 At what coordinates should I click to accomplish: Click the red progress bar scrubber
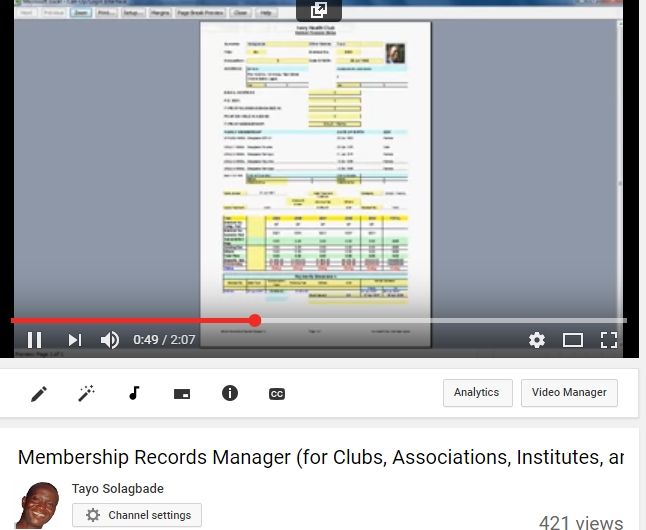pos(255,320)
